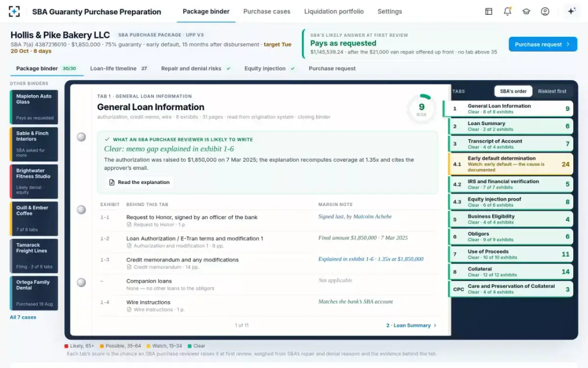This screenshot has width=588, height=368.
Task: Select the Equity injection sub-tab
Action: (270, 69)
